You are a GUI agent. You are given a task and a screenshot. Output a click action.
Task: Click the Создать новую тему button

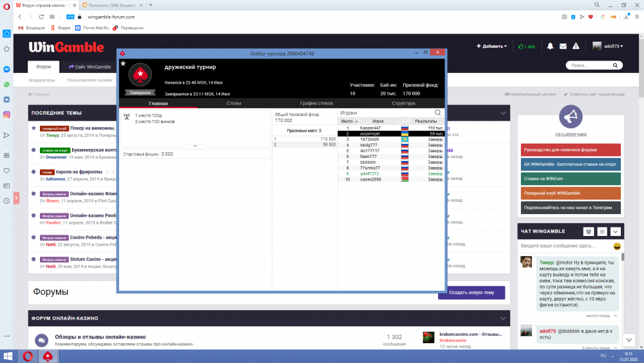click(x=471, y=293)
